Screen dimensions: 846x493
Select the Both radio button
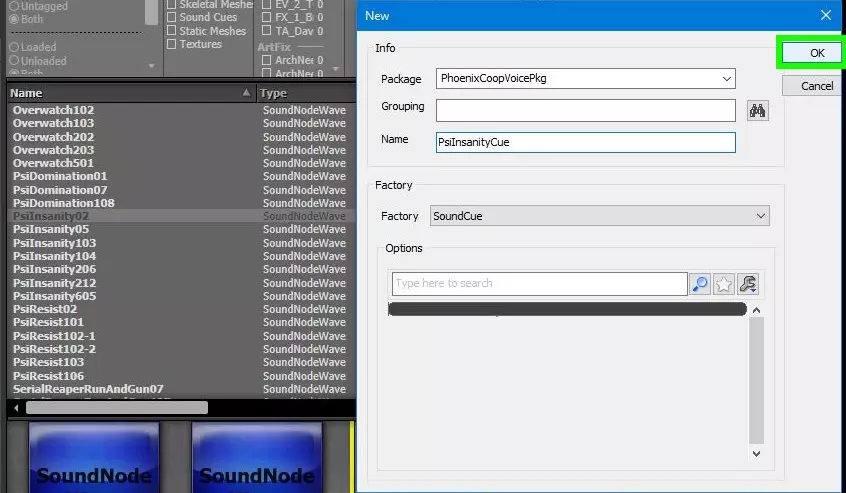tap(14, 19)
